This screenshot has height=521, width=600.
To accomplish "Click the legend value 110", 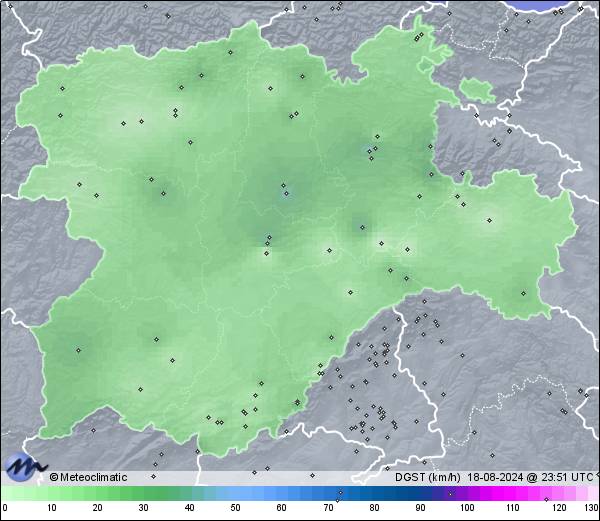I will [x=513, y=508].
